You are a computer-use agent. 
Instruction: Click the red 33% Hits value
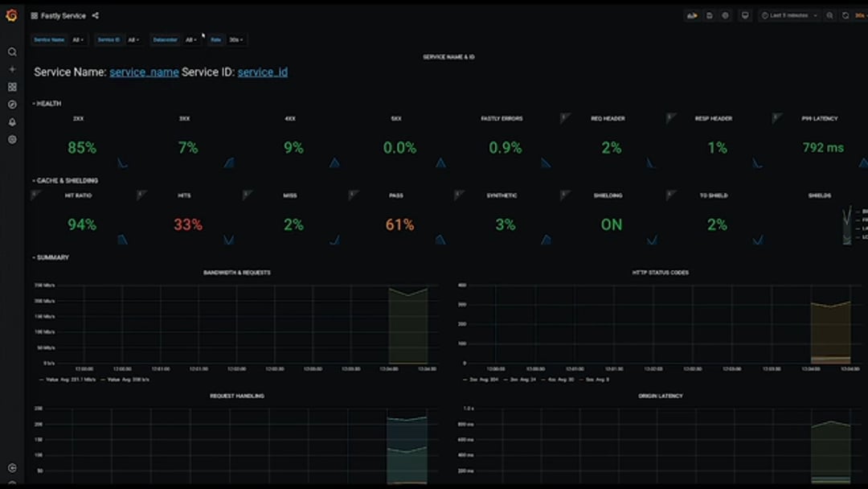187,225
